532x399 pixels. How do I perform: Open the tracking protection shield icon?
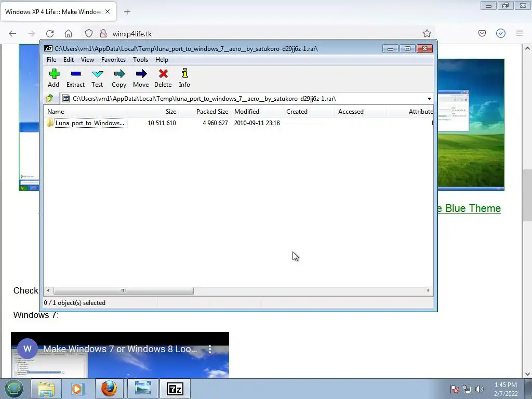[88, 33]
